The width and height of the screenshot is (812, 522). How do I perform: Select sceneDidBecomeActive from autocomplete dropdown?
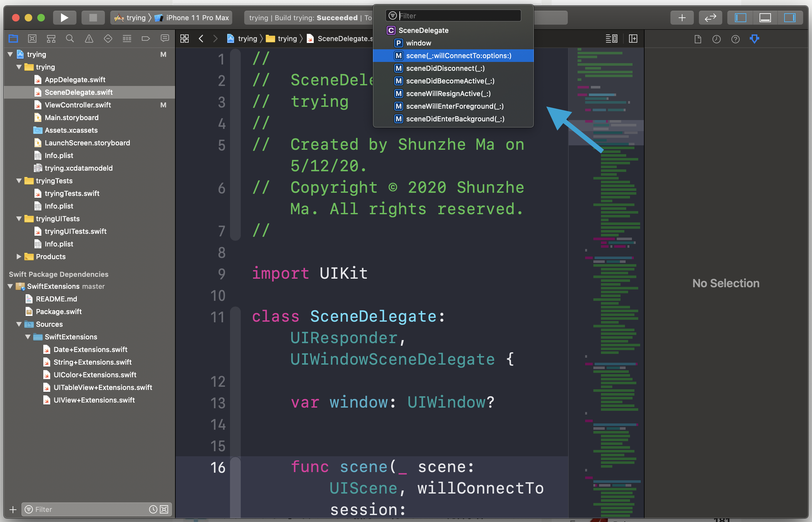tap(450, 81)
